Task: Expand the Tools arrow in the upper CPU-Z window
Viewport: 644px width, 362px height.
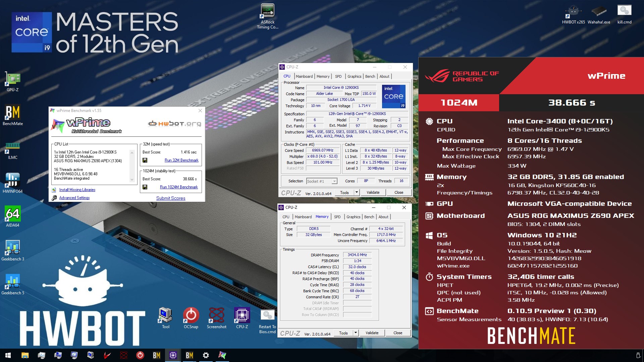Action: [357, 192]
